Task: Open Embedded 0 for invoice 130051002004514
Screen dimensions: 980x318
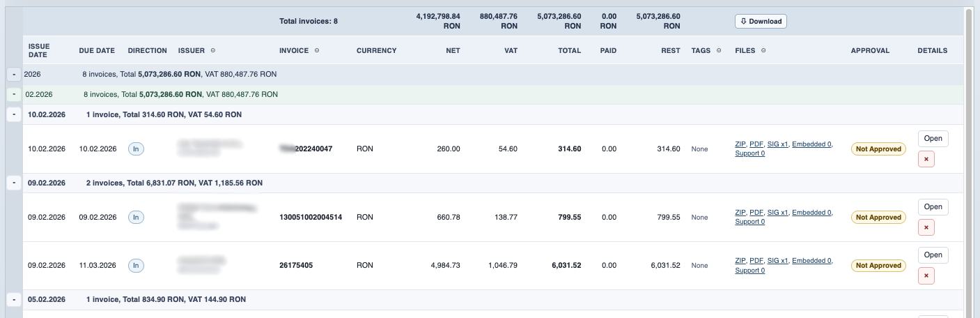Action: coord(811,213)
